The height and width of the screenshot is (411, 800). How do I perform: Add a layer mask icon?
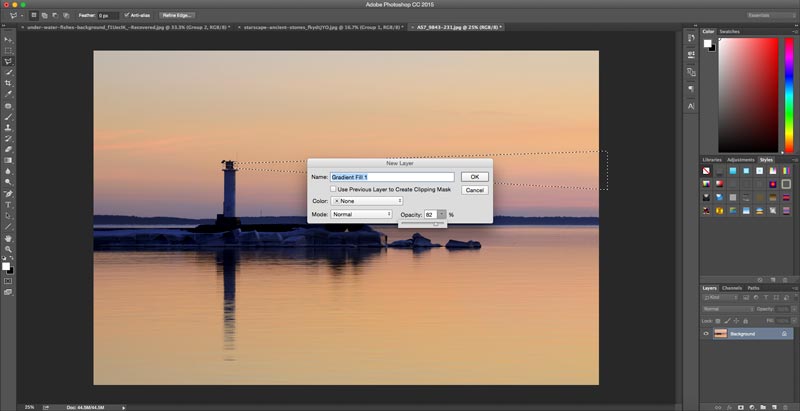741,407
